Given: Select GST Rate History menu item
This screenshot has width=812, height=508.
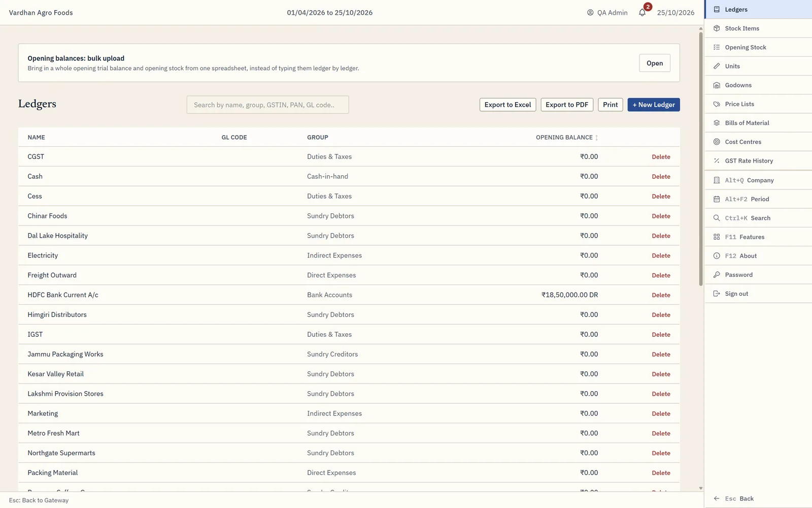Looking at the screenshot, I should pos(758,161).
